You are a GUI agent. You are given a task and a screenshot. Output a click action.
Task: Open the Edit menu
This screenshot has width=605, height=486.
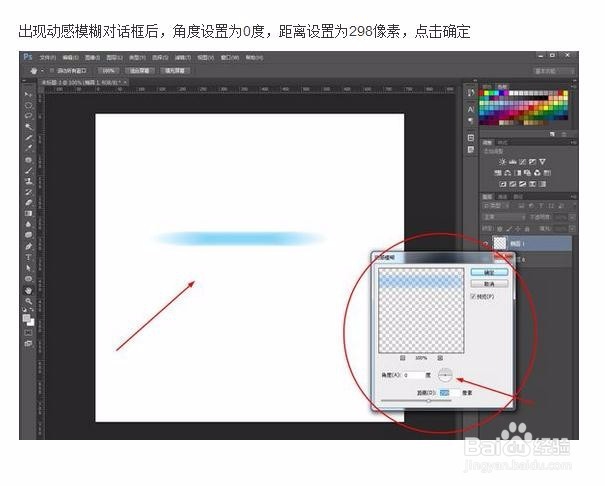point(70,57)
